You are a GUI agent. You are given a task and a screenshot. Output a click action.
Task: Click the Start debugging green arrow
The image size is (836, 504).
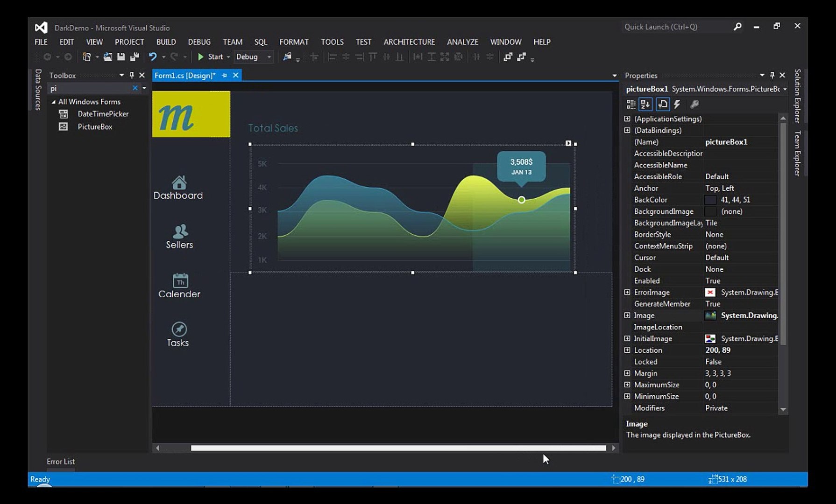click(200, 56)
